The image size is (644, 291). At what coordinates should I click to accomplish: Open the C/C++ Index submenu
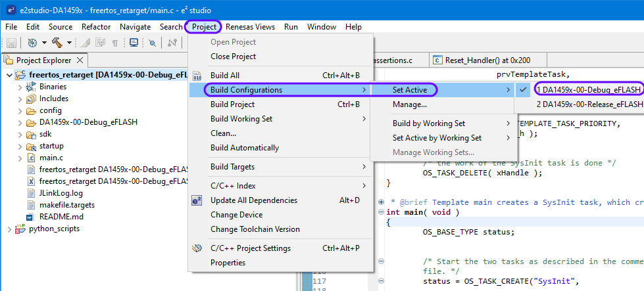[280, 186]
